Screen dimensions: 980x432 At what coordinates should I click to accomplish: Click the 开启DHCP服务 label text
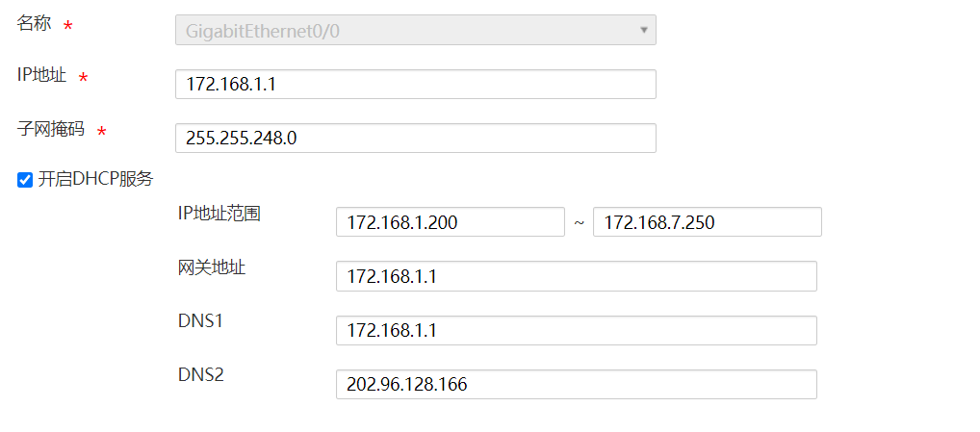(x=95, y=179)
